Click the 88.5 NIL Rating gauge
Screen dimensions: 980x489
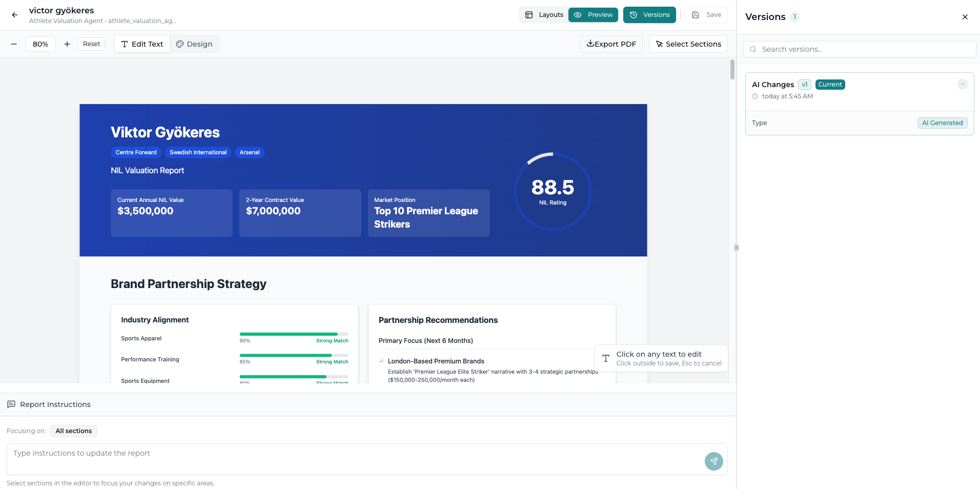(553, 191)
